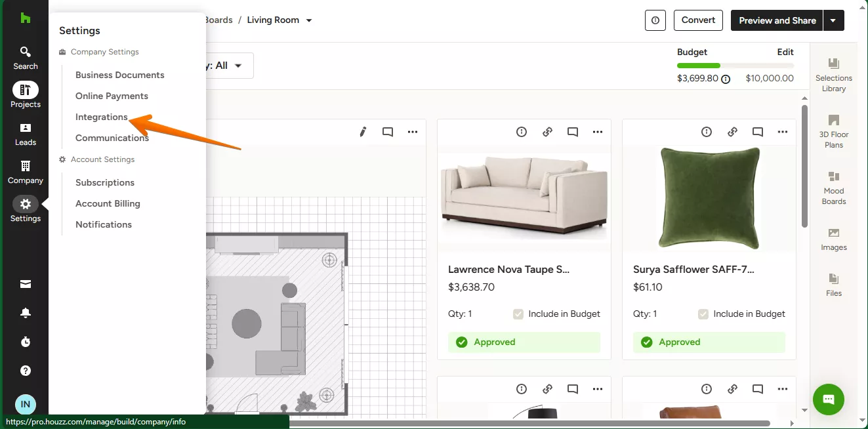
Task: Select Business Documents in Settings menu
Action: [120, 75]
